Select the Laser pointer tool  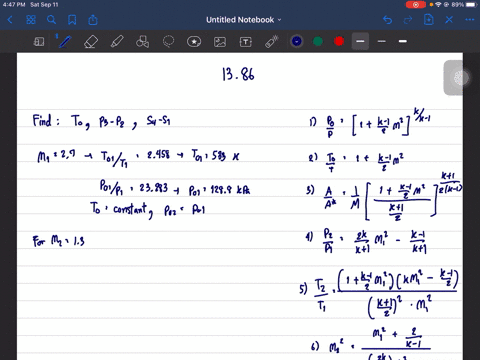point(272,42)
